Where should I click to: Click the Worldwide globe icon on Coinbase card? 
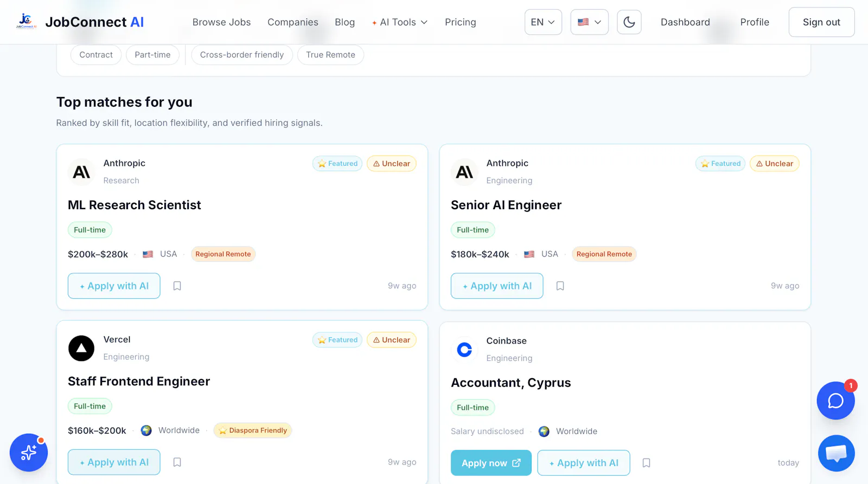coord(544,431)
